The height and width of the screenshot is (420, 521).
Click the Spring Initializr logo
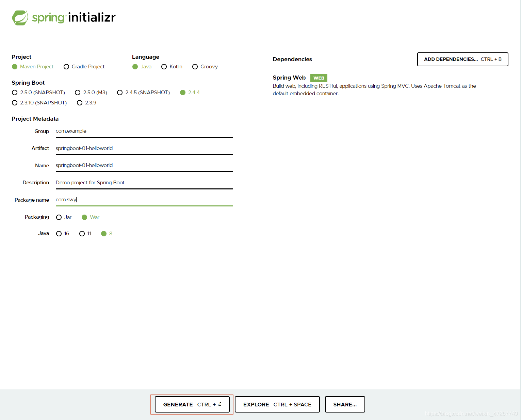(x=64, y=18)
